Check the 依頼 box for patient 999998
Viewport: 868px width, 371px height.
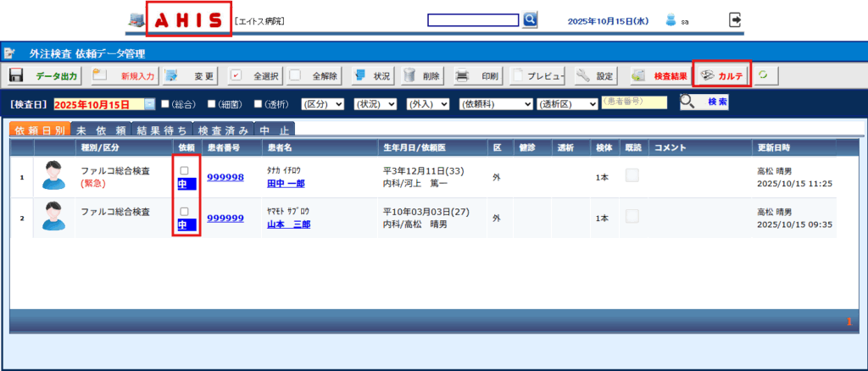(184, 170)
